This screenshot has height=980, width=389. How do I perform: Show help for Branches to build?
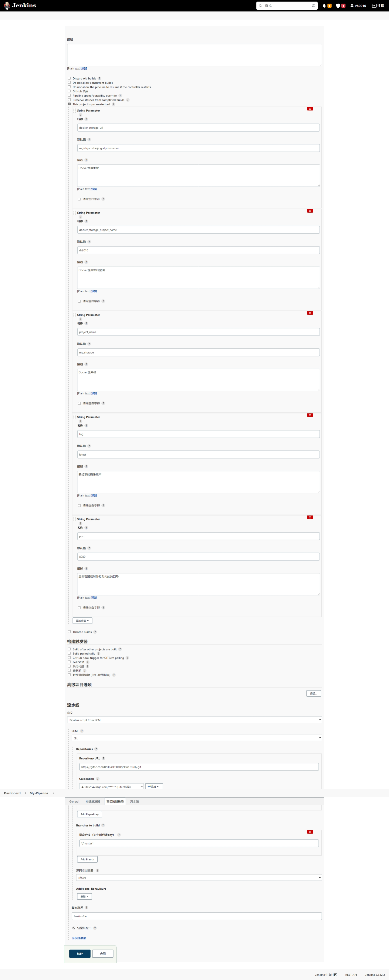(103, 826)
